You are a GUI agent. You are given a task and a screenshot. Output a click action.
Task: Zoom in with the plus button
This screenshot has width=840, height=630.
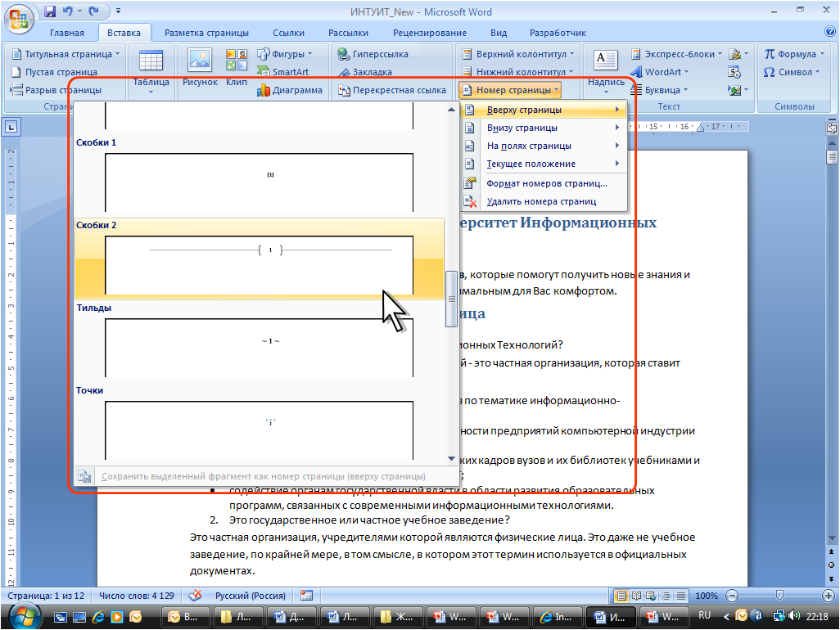point(829,595)
